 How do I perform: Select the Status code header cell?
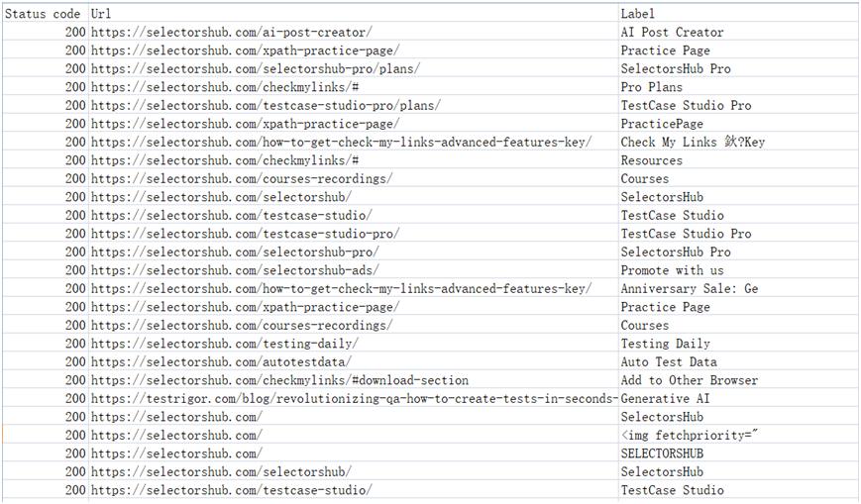point(43,14)
